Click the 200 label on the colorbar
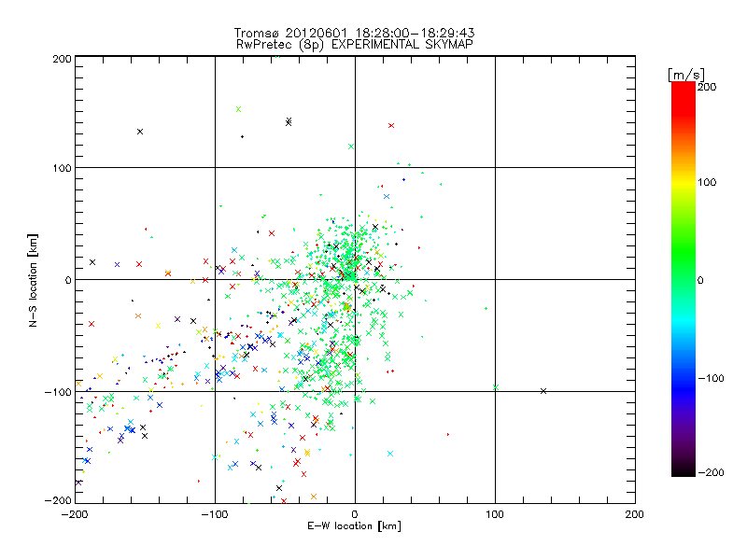This screenshot has height=560, width=747. click(x=707, y=87)
